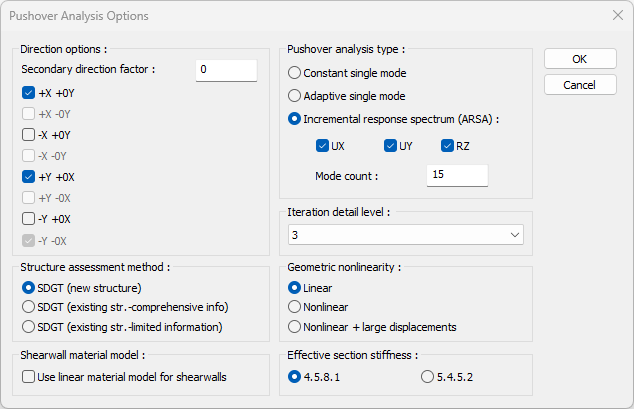Click the OK button
The image size is (634, 409).
click(x=580, y=59)
